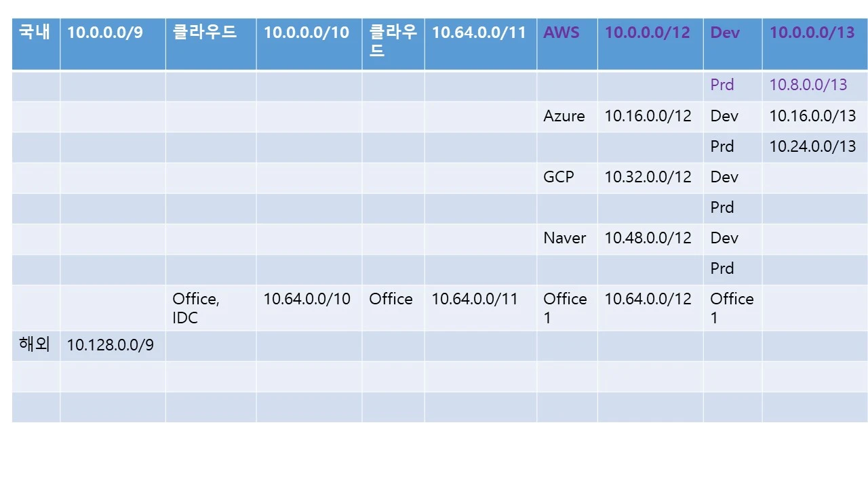Select the 10.24.0.0/13 cell
This screenshot has height=488, width=868.
click(814, 146)
